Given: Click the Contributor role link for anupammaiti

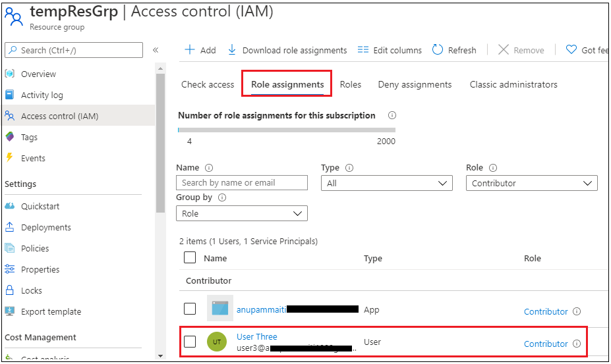Looking at the screenshot, I should (x=546, y=311).
